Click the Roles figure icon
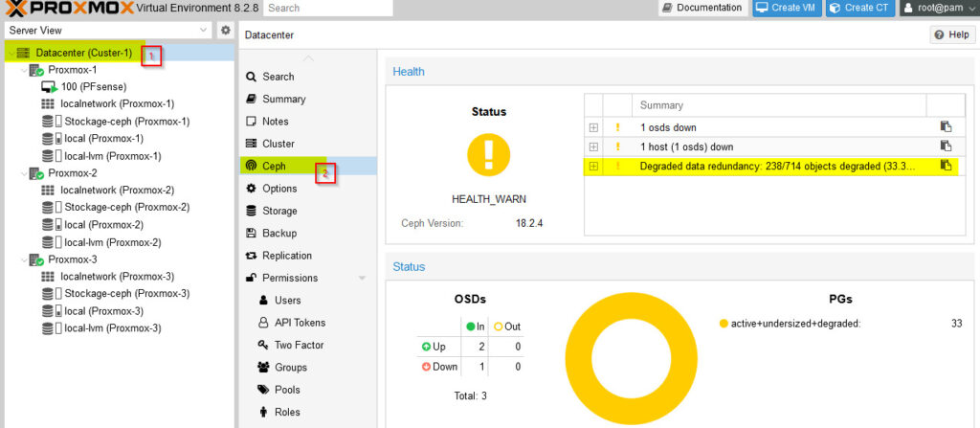980x428 pixels. 263,412
